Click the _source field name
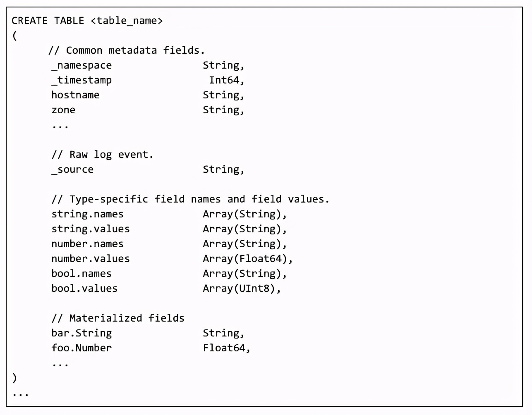The height and width of the screenshot is (415, 532). click(72, 169)
